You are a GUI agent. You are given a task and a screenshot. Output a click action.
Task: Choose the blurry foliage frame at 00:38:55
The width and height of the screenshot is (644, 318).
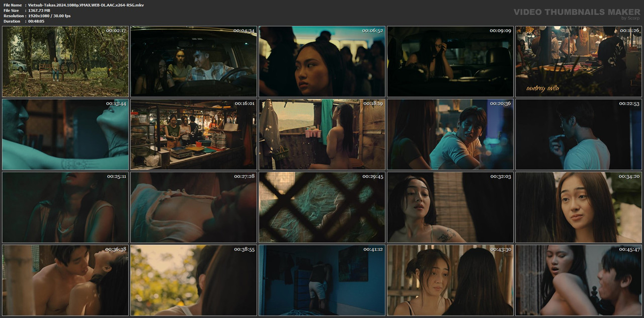click(x=194, y=280)
